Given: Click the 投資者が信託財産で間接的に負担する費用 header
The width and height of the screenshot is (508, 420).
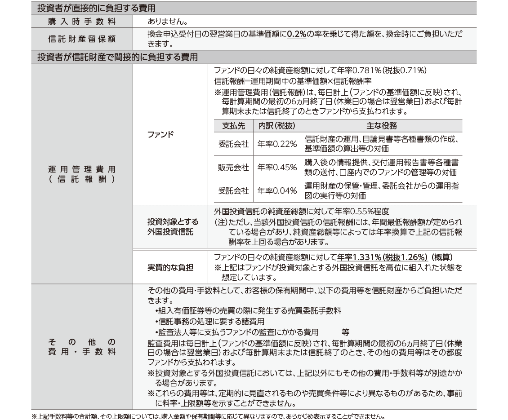Looking at the screenshot, I should [x=117, y=57].
